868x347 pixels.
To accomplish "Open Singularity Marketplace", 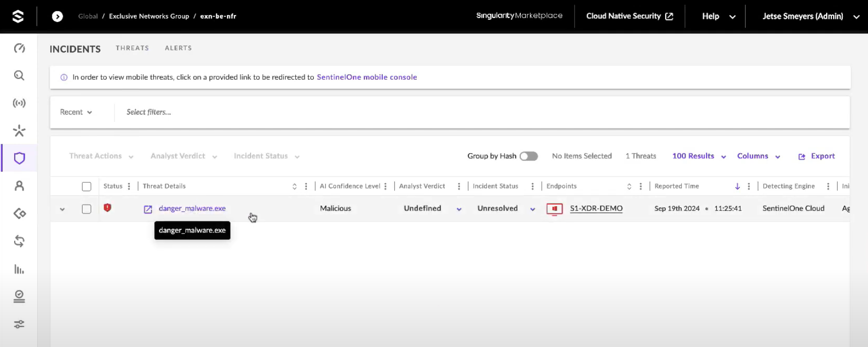I will click(x=519, y=16).
